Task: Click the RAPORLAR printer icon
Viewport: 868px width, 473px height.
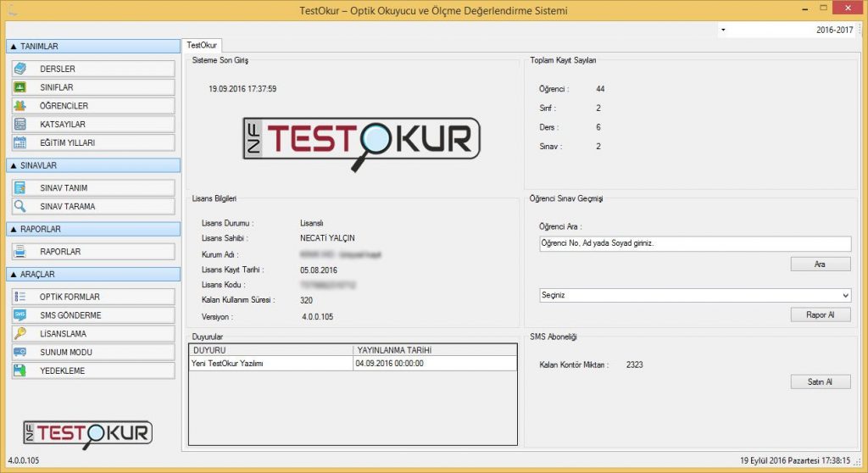Action: [x=20, y=252]
